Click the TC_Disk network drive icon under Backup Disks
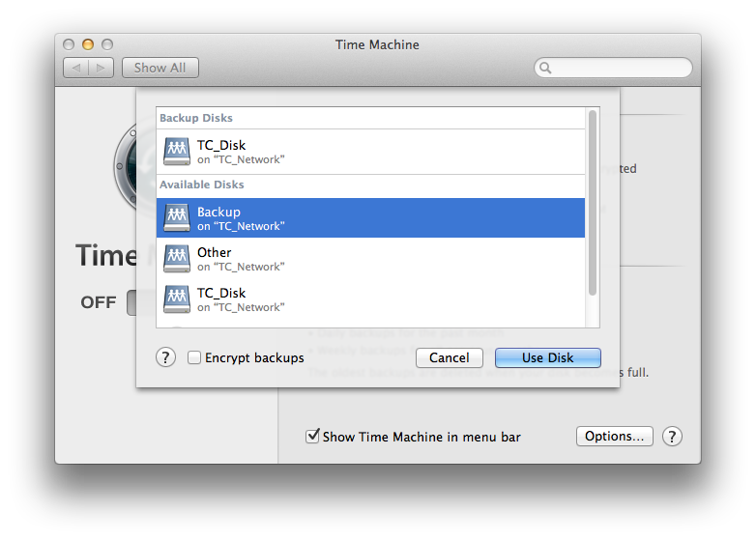This screenshot has width=756, height=540. pos(177,152)
